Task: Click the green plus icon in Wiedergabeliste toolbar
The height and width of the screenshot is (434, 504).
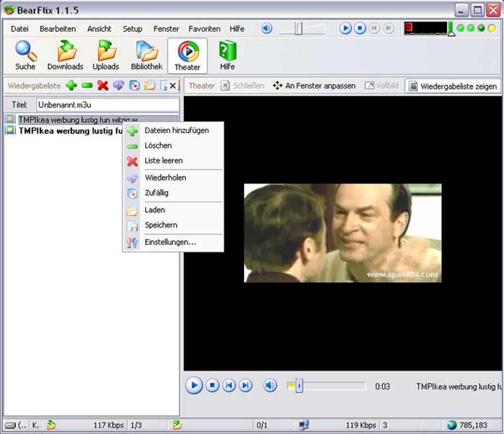Action: tap(71, 85)
